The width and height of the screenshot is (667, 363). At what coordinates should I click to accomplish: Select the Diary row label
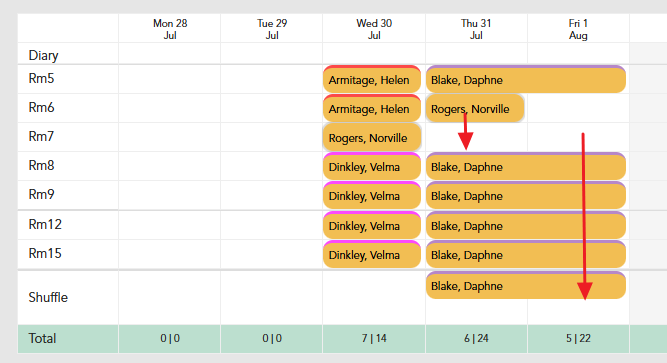[43, 55]
